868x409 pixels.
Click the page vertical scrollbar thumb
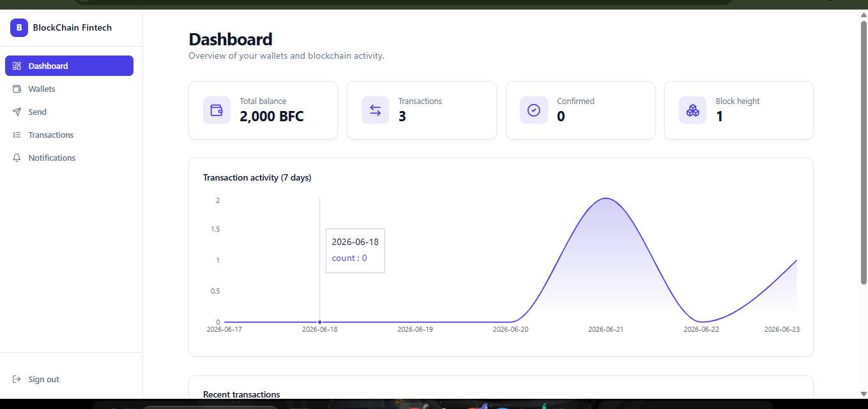pyautogui.click(x=864, y=152)
